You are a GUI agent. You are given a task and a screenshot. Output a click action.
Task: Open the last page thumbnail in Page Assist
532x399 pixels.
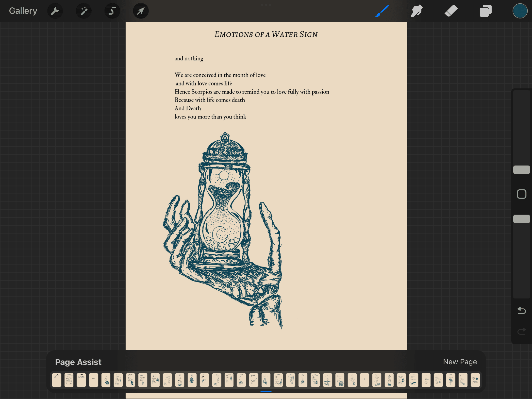[x=475, y=380]
